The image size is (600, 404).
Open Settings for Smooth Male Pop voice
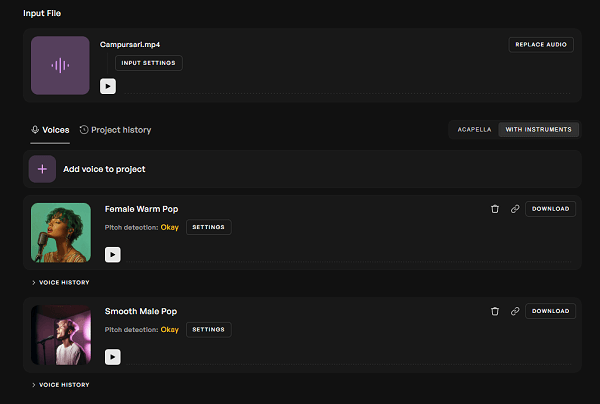tap(209, 330)
